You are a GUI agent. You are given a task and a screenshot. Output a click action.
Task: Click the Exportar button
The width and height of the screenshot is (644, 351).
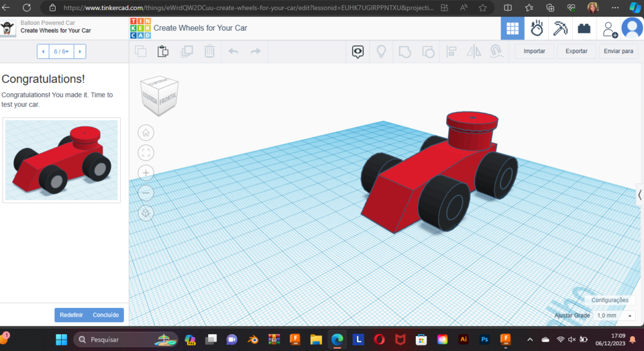576,52
